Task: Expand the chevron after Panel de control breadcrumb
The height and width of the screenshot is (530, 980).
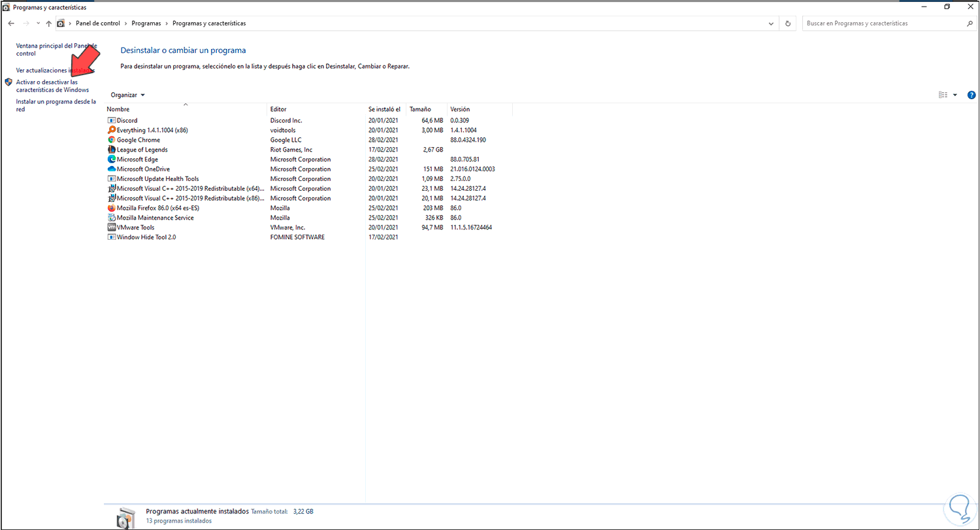Action: 126,24
